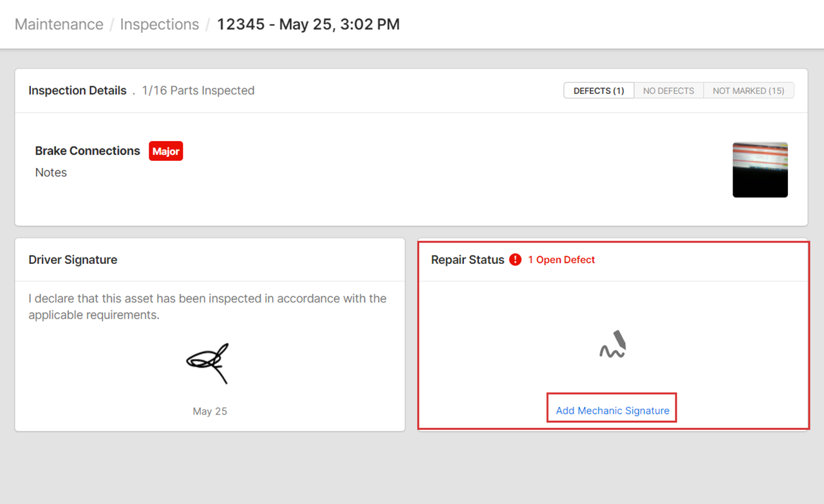Image resolution: width=824 pixels, height=504 pixels.
Task: Go to Inspections breadcrumb link
Action: tap(160, 24)
